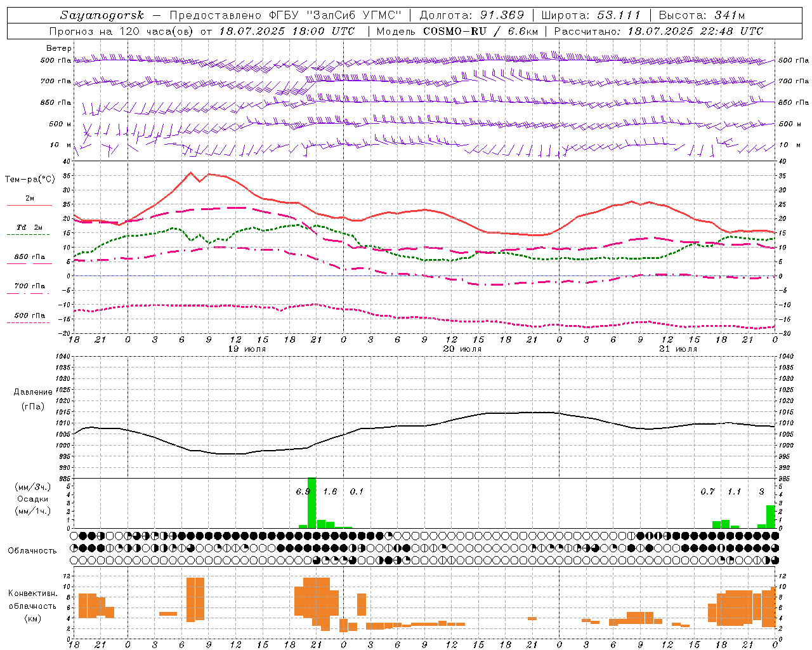Click the '19 июля' date label

coord(247,349)
